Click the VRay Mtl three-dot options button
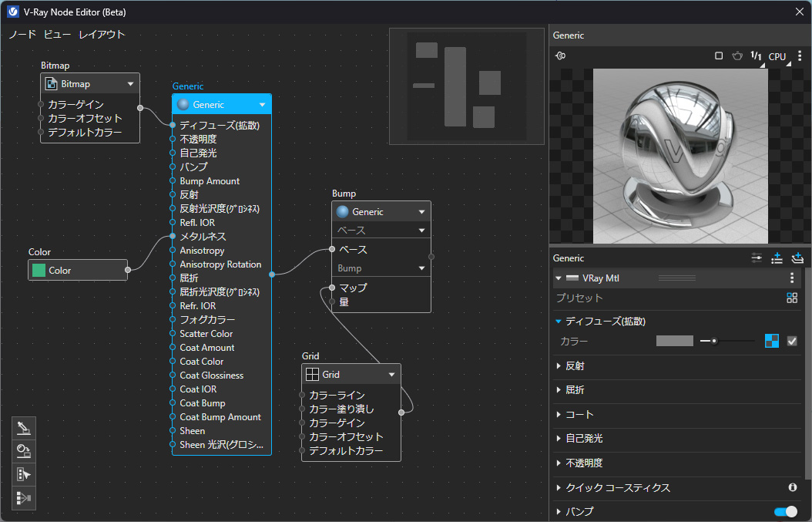The width and height of the screenshot is (812, 522). tap(792, 278)
